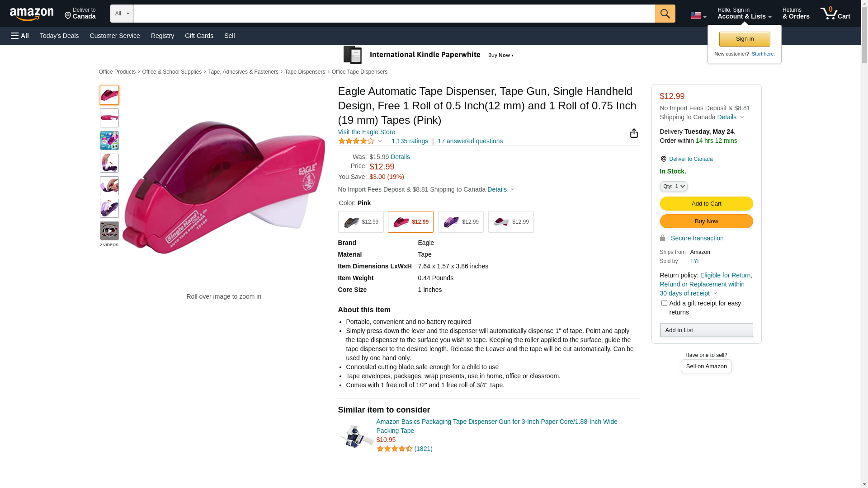This screenshot has height=488, width=868.
Task: Select the second product thumbnail image
Action: 109,118
